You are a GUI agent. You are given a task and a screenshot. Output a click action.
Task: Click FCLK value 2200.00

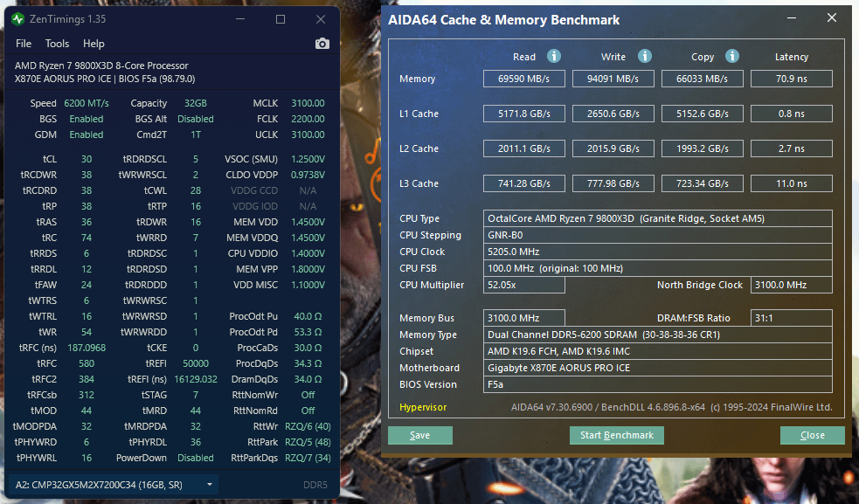coord(308,119)
